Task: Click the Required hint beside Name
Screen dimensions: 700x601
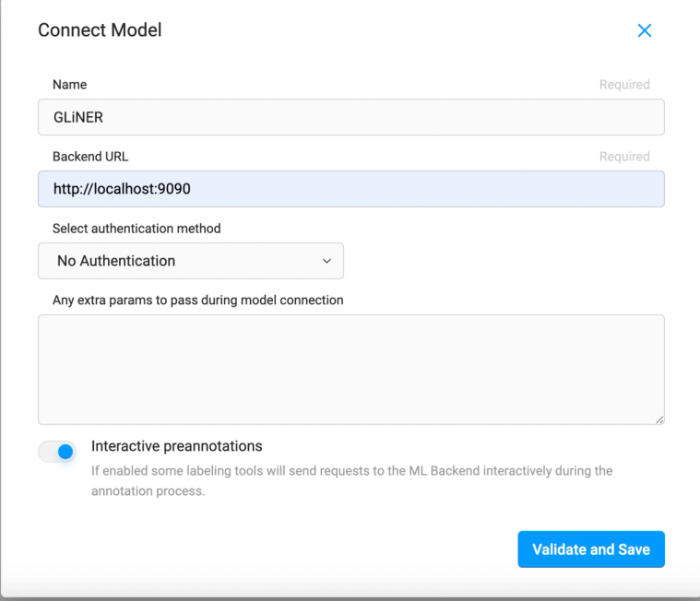Action: tap(624, 85)
